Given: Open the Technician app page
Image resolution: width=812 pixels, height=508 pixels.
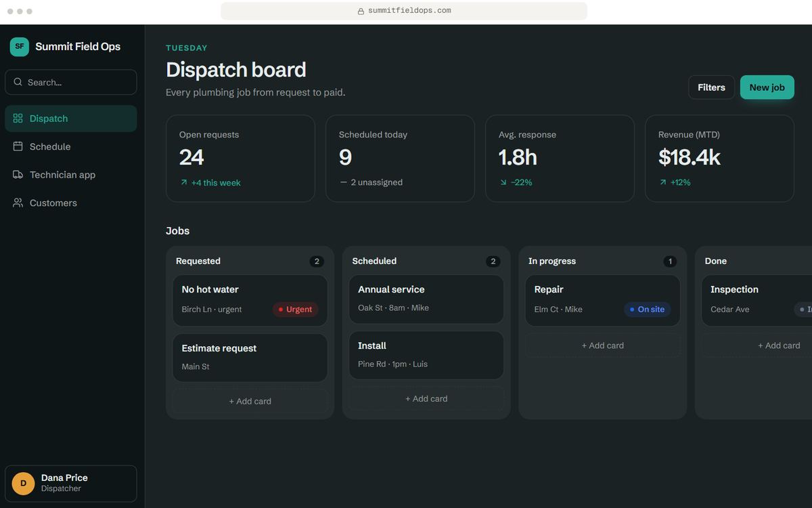Looking at the screenshot, I should pyautogui.click(x=71, y=175).
